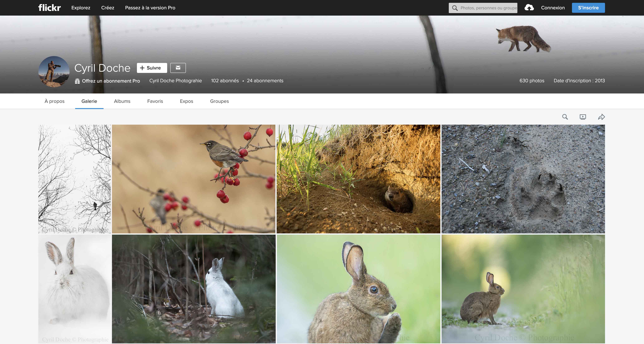Start the slideshow with the play icon
The height and width of the screenshot is (344, 644).
pos(583,117)
